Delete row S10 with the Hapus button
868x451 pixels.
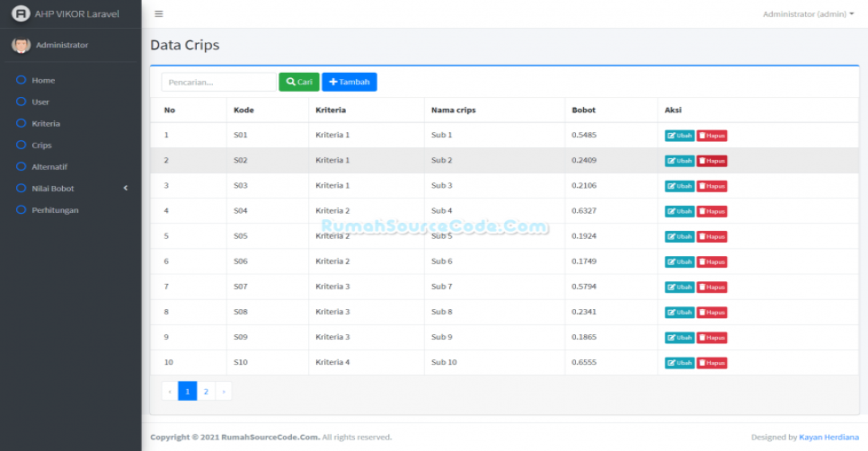click(712, 363)
